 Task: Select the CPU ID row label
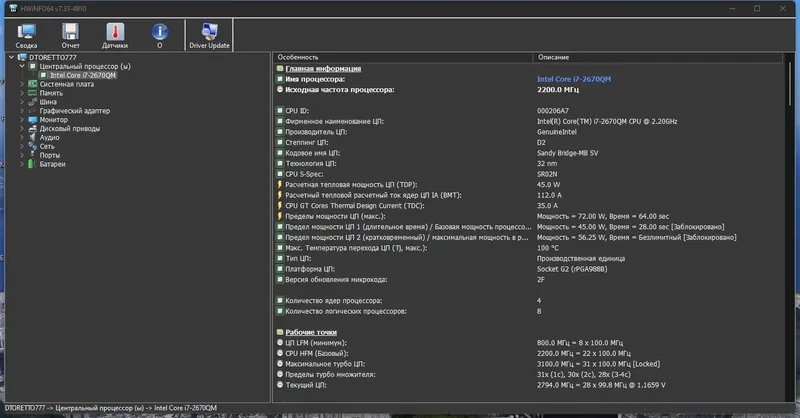pos(297,111)
